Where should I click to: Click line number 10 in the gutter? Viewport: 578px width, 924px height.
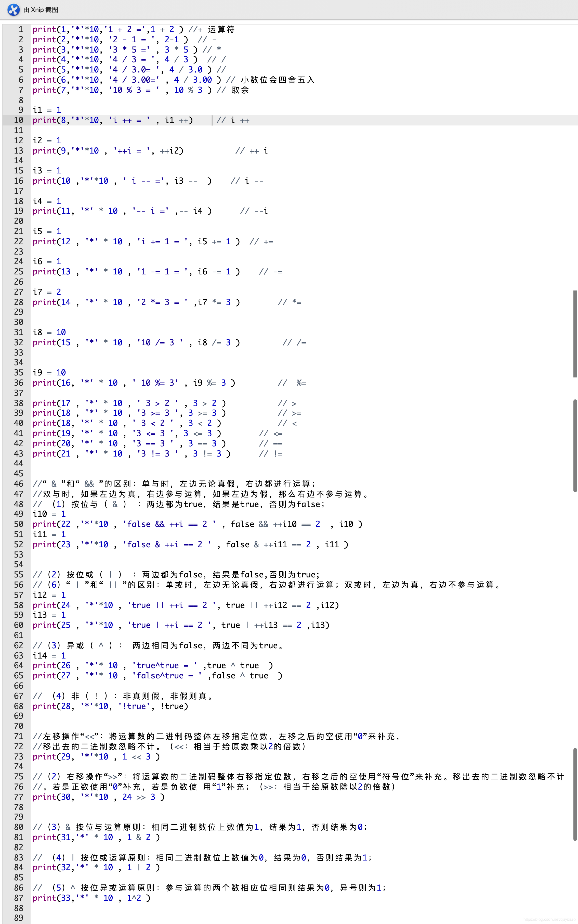(18, 120)
